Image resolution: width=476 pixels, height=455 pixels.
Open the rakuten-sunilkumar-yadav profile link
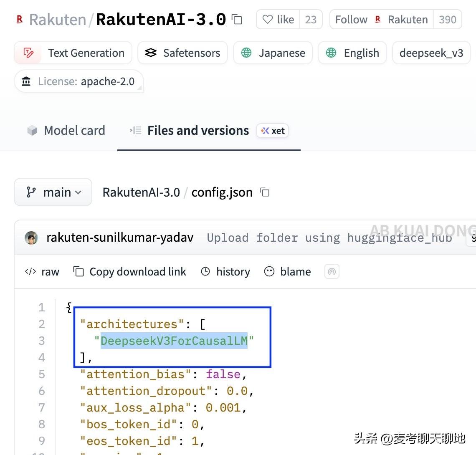(120, 238)
